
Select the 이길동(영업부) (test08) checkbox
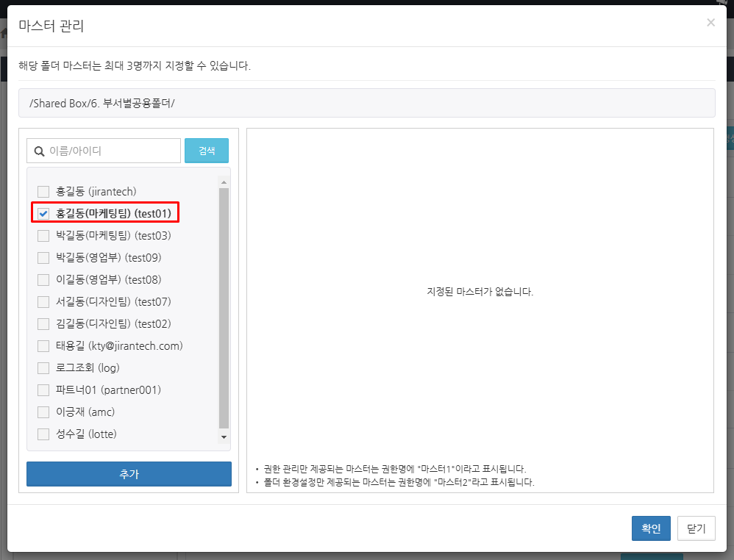pos(43,280)
